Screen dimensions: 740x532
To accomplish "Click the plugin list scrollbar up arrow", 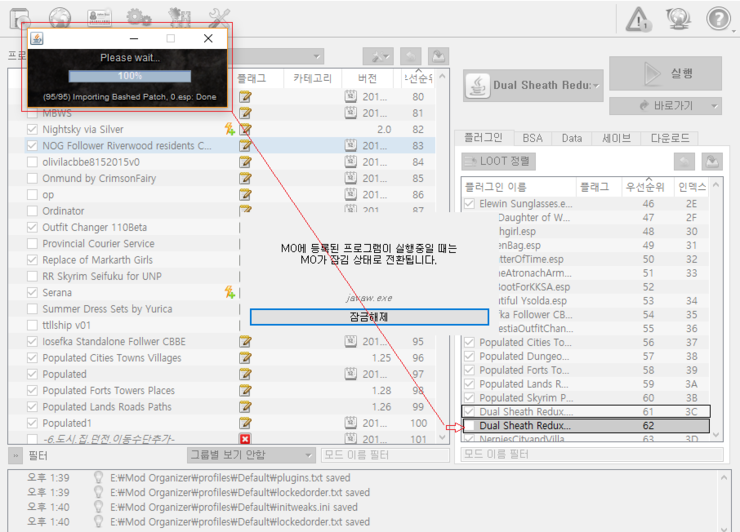I will [715, 185].
